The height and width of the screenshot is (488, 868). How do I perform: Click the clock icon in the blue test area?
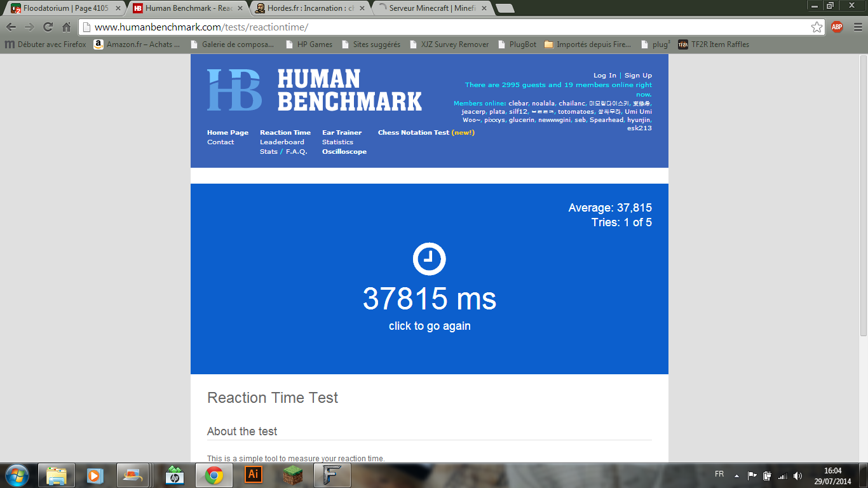pyautogui.click(x=430, y=259)
